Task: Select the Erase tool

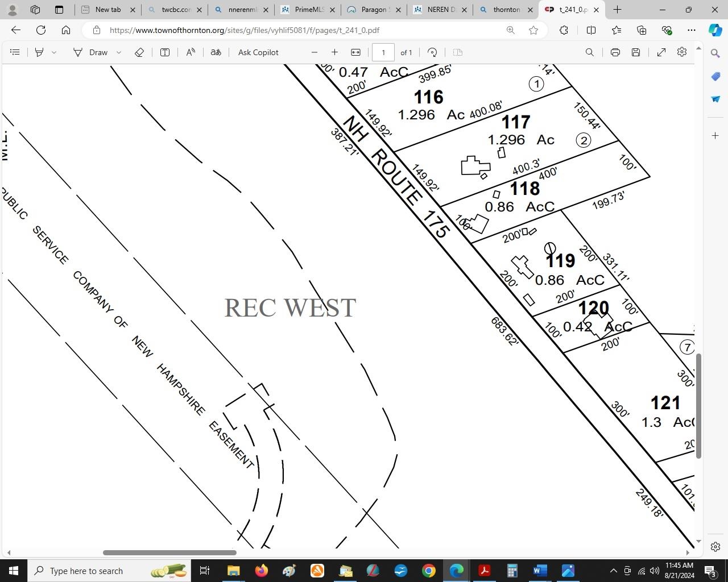Action: (x=139, y=52)
